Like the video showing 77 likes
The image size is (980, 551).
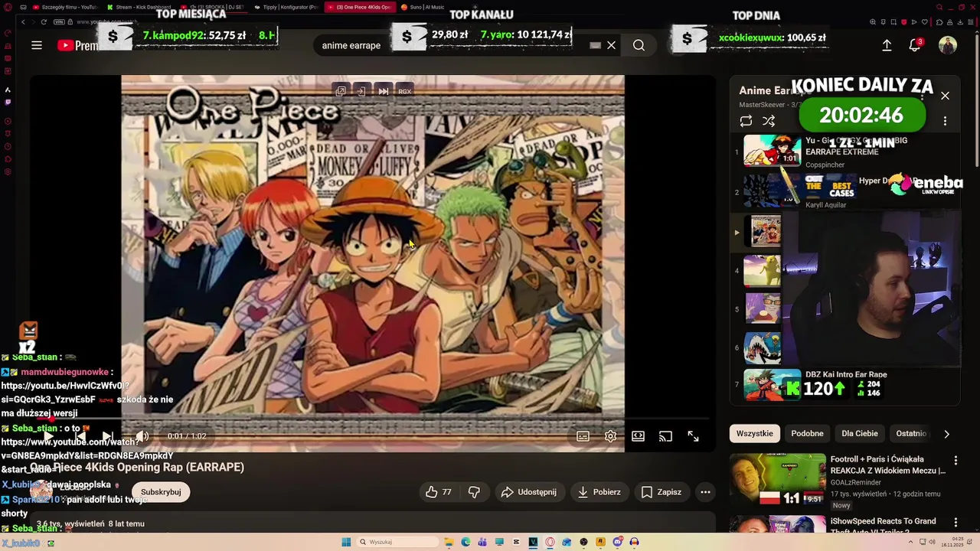tap(439, 492)
